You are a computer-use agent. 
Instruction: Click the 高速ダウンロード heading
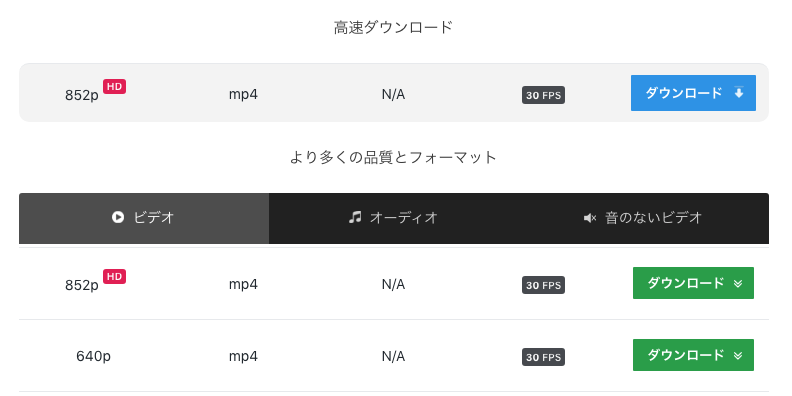(x=393, y=27)
